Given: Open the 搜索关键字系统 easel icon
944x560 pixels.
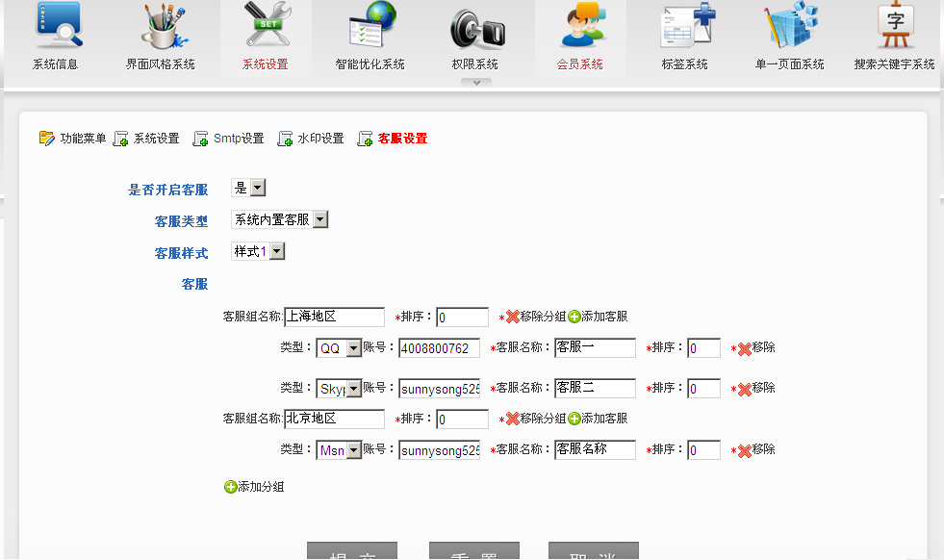Looking at the screenshot, I should [894, 27].
